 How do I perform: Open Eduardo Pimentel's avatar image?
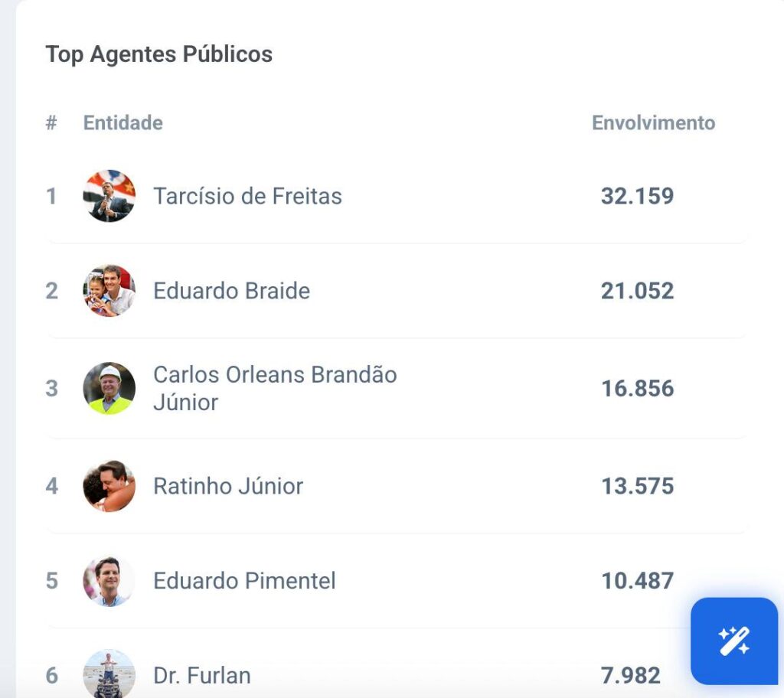[109, 581]
